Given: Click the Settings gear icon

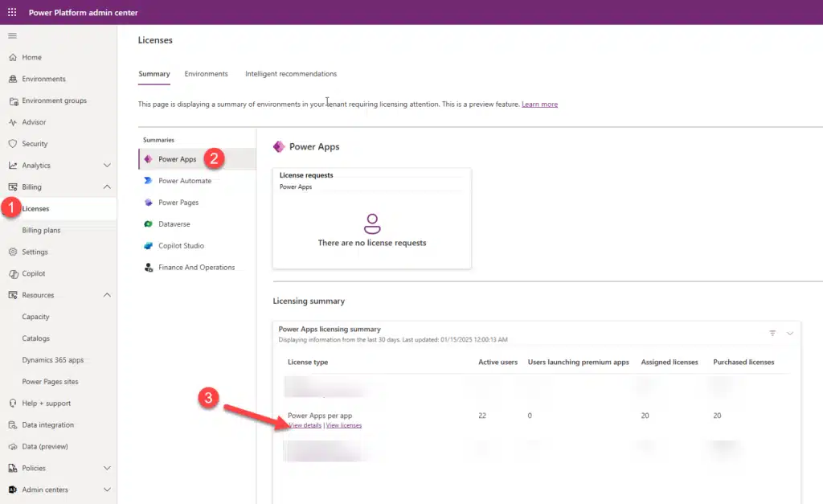Looking at the screenshot, I should (x=13, y=252).
